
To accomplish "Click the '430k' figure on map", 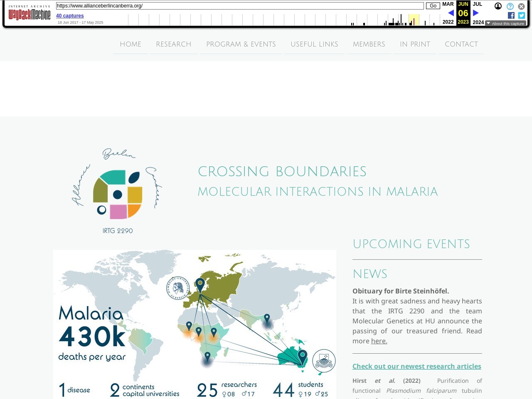I will coord(92,336).
